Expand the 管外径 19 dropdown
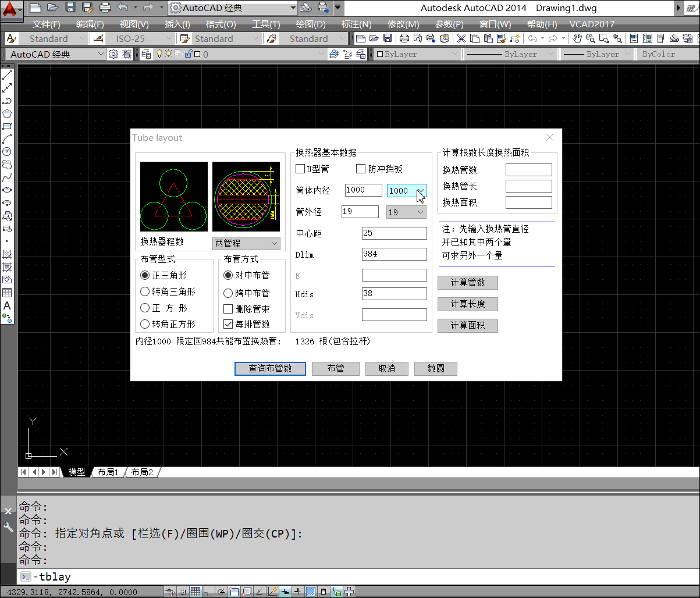Viewport: 700px width, 598px height. (x=407, y=212)
